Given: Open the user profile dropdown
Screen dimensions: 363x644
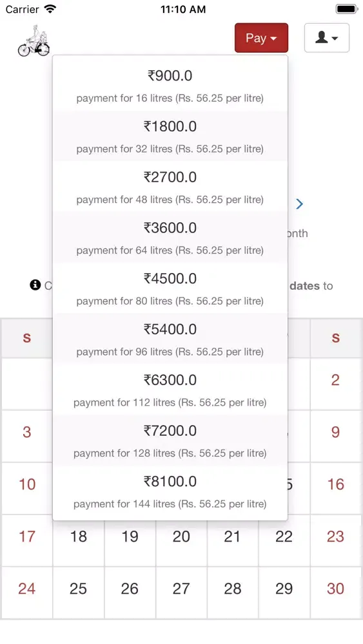Looking at the screenshot, I should coord(327,38).
